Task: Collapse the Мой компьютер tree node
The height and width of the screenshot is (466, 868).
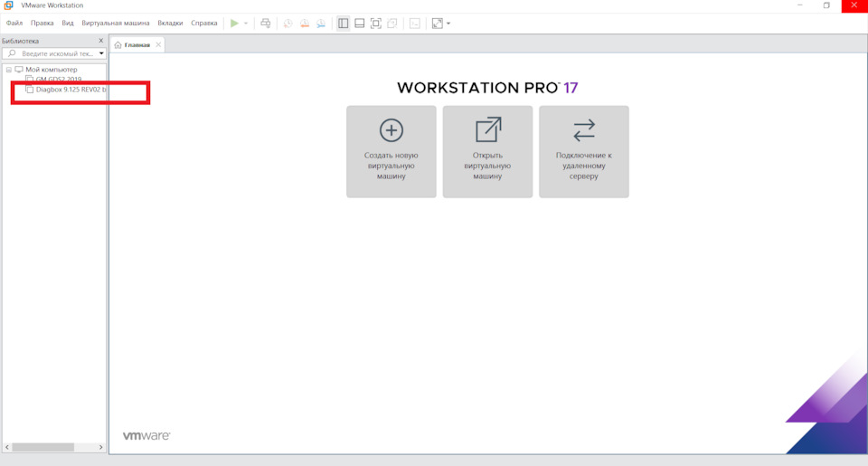Action: (x=9, y=70)
